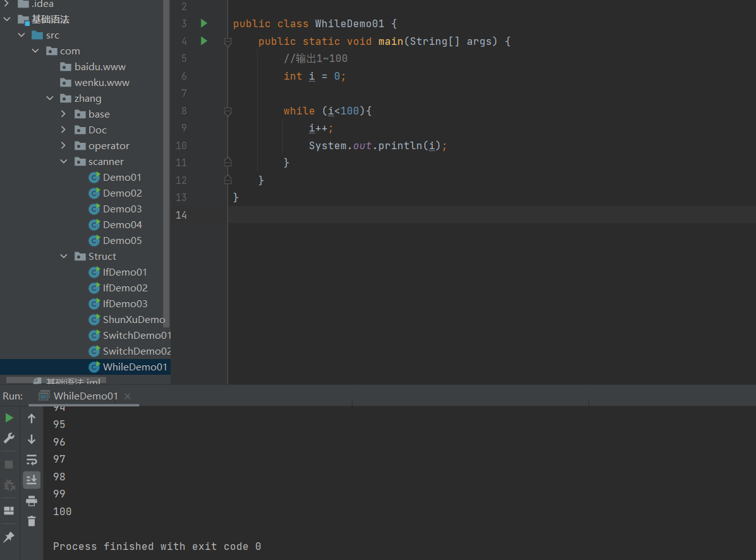Click fold end marker on line 11
Screen dimensions: 756x560
click(x=228, y=162)
